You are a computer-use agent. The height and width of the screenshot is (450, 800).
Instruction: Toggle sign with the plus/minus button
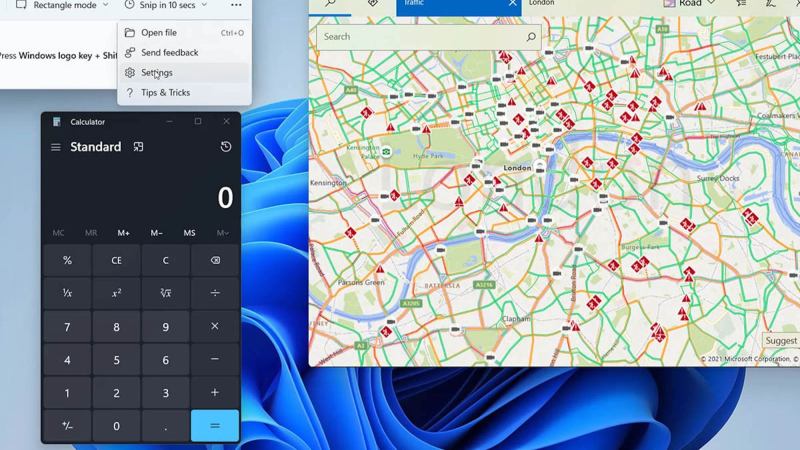pos(67,426)
